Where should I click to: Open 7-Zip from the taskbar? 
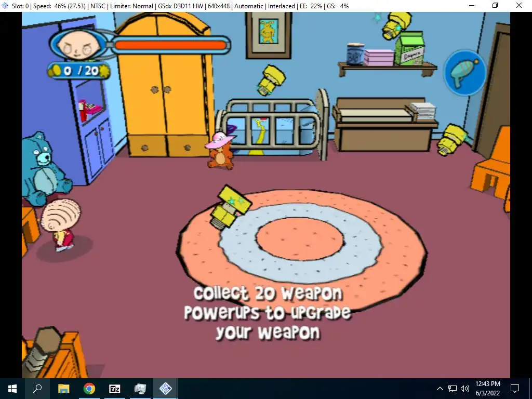pyautogui.click(x=115, y=389)
